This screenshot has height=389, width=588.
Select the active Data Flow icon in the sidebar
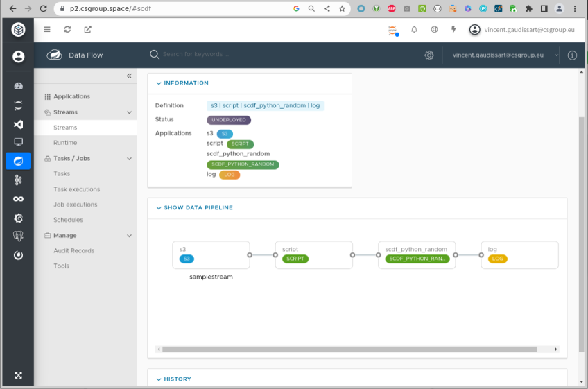tap(18, 161)
